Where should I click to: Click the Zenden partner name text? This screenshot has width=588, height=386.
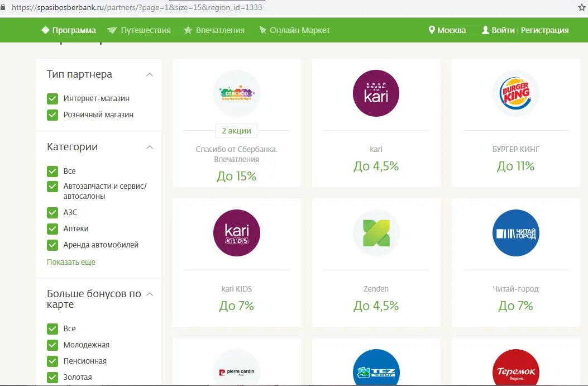[x=376, y=289]
